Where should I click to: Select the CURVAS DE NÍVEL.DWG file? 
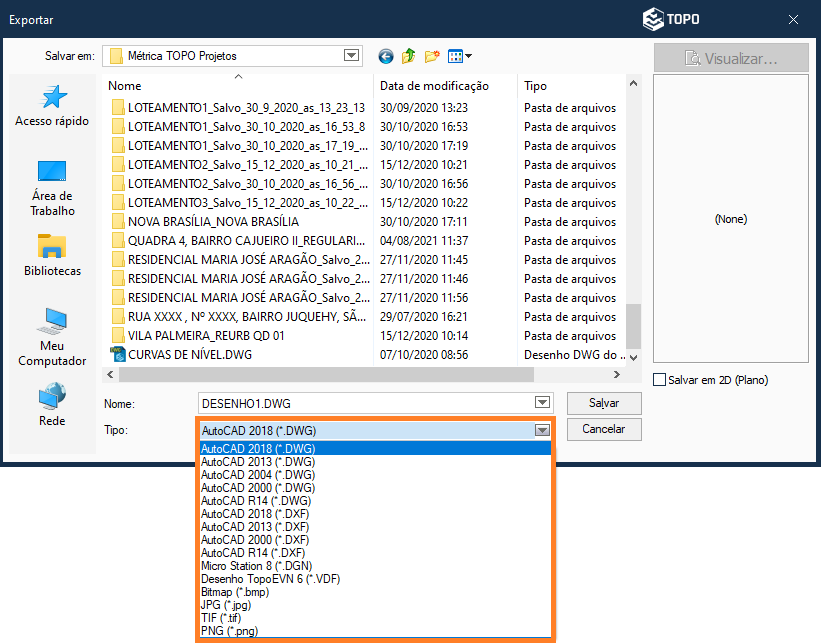coord(190,355)
